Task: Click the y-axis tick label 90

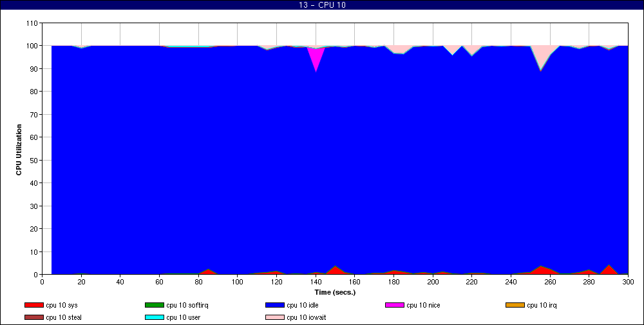Action: point(34,69)
